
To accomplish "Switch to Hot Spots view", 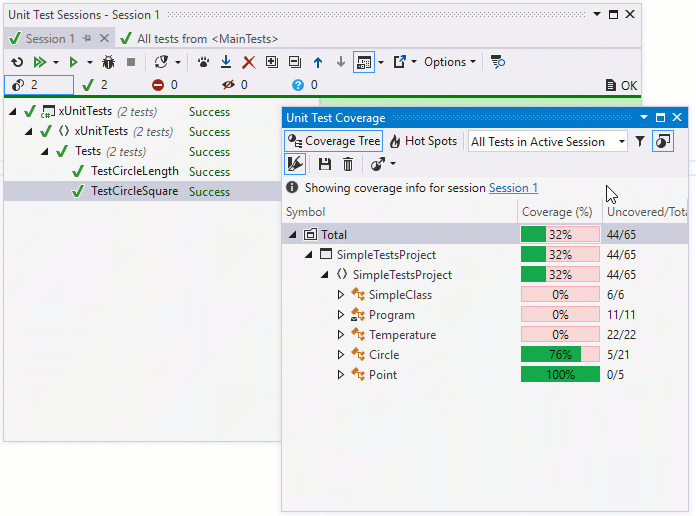I will (x=423, y=142).
